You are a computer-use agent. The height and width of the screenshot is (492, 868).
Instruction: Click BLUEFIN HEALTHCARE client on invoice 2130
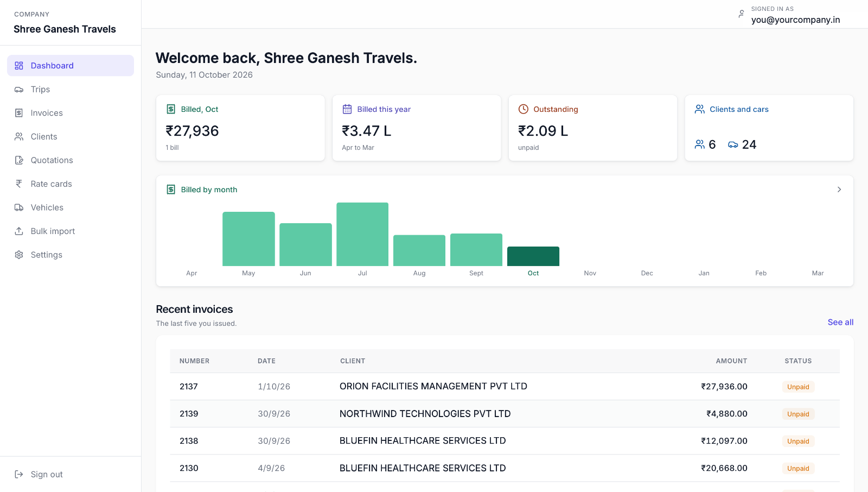[423, 468]
